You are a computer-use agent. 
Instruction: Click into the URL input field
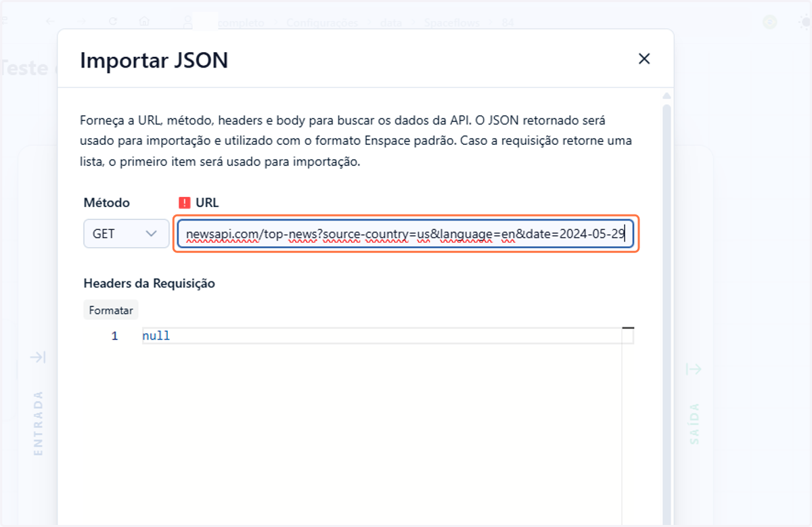pos(406,234)
